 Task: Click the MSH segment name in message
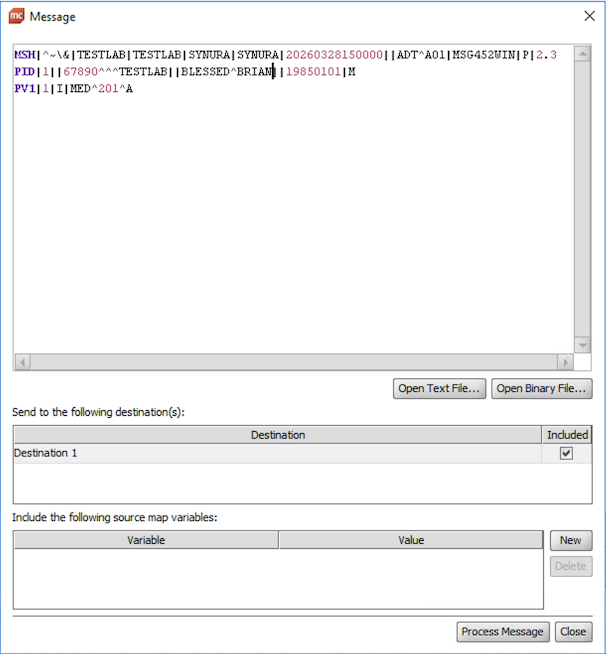point(25,55)
